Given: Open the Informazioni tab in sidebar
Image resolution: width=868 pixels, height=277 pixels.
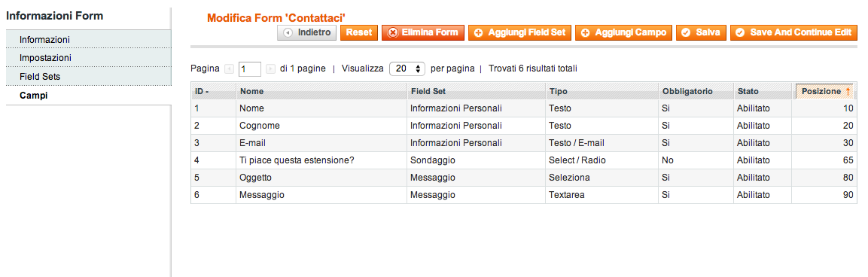Looking at the screenshot, I should (x=89, y=40).
